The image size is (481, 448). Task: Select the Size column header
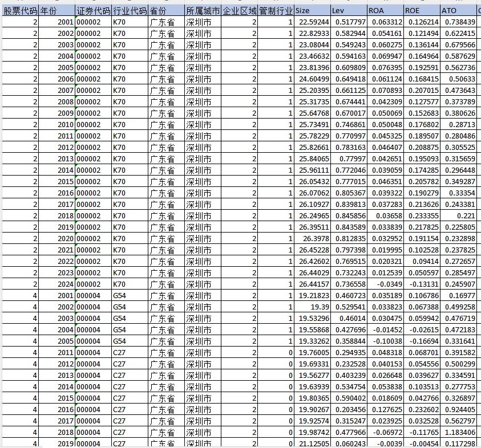312,11
